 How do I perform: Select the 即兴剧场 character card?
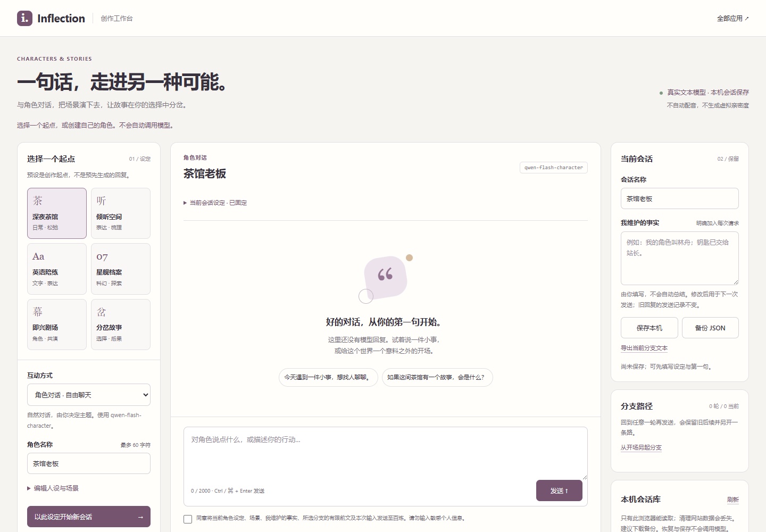click(x=57, y=325)
